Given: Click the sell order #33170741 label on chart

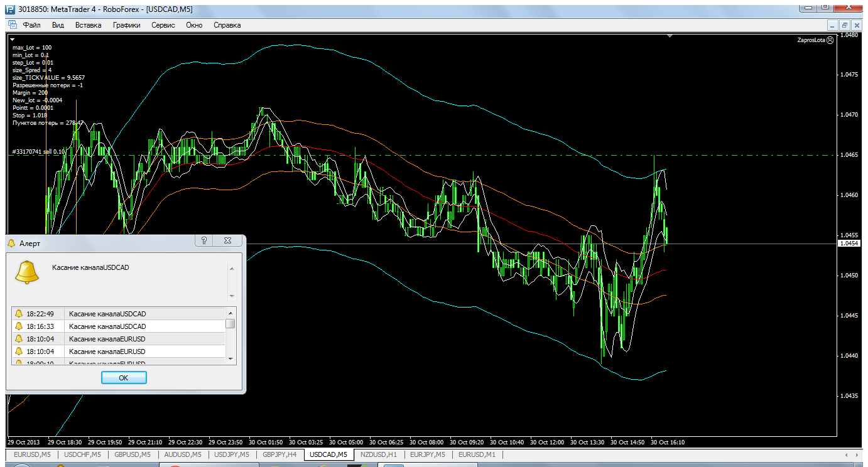Looking at the screenshot, I should 39,152.
